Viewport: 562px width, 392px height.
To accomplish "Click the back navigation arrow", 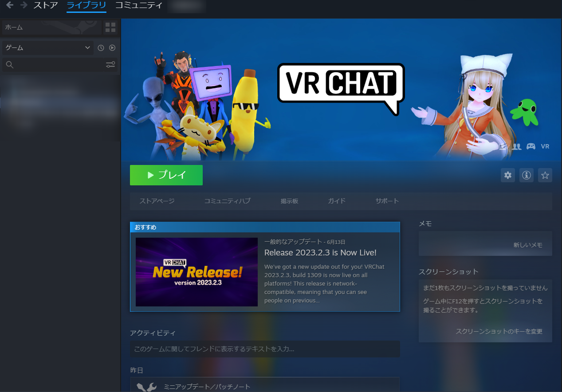I will tap(10, 6).
